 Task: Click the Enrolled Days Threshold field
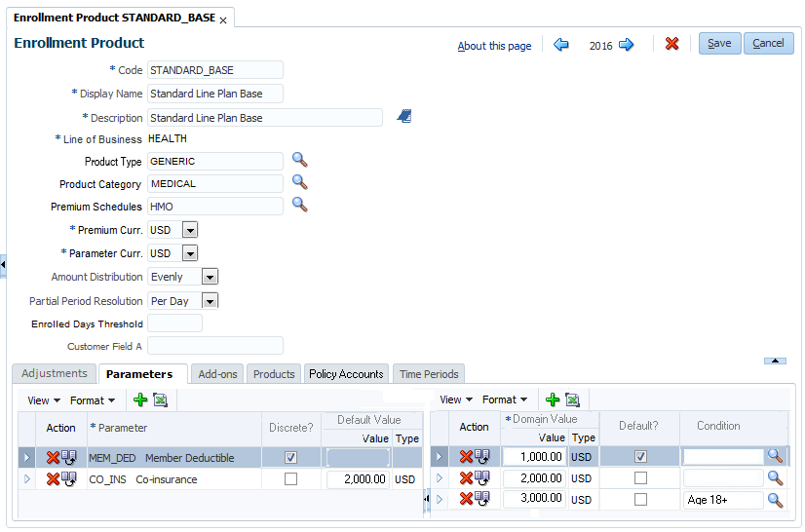click(x=175, y=323)
